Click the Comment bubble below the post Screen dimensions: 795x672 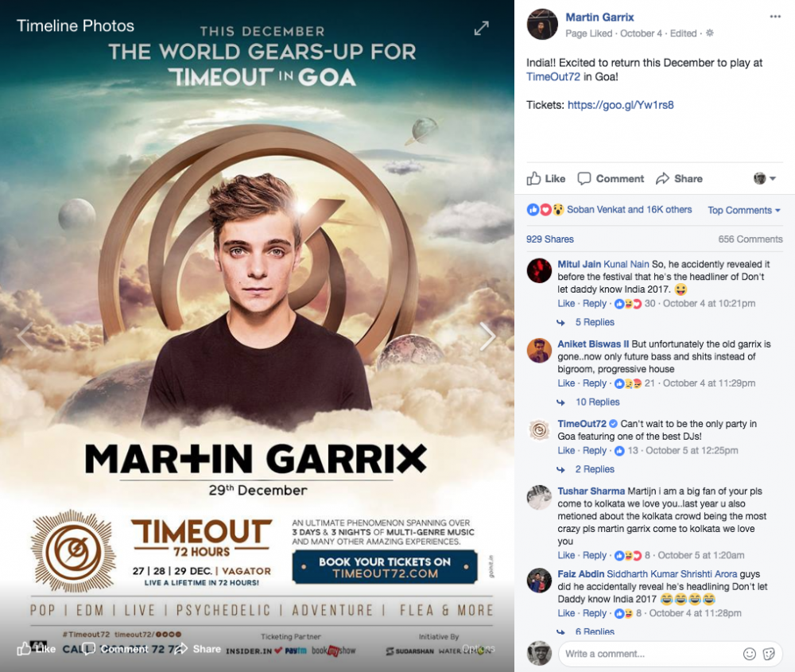point(611,178)
